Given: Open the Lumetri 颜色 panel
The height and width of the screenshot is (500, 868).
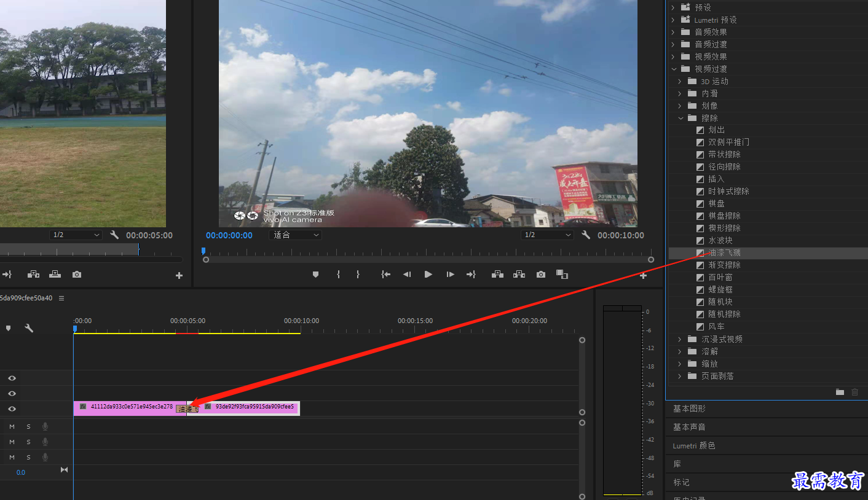Looking at the screenshot, I should pos(694,445).
